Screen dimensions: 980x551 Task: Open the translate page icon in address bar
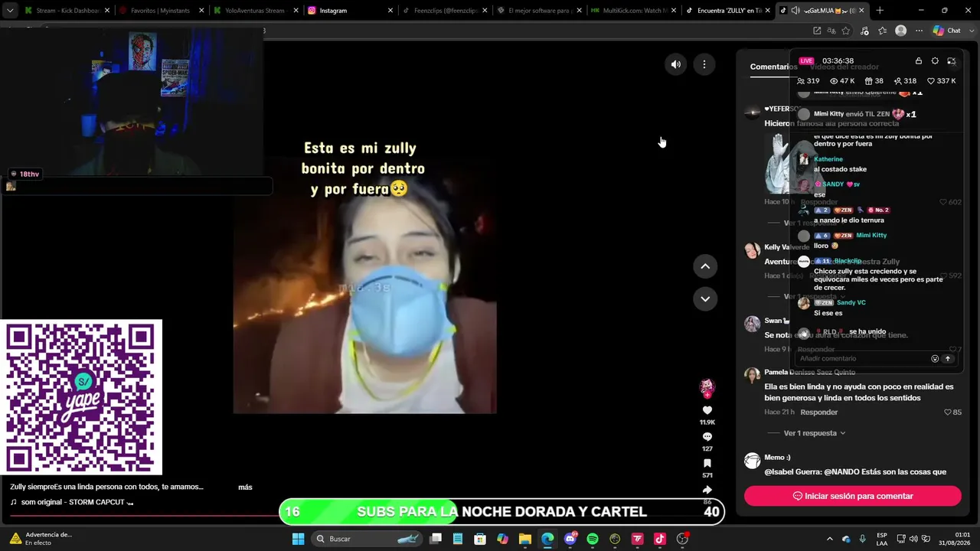click(831, 31)
